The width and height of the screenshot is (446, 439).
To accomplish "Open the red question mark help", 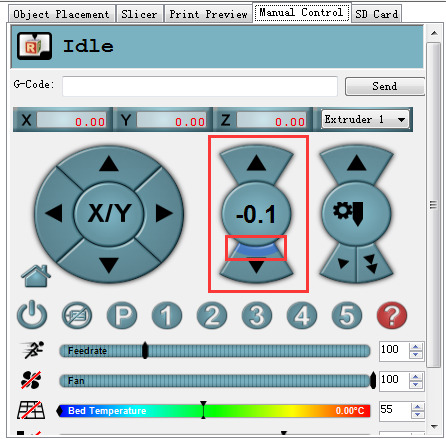I will (x=392, y=315).
